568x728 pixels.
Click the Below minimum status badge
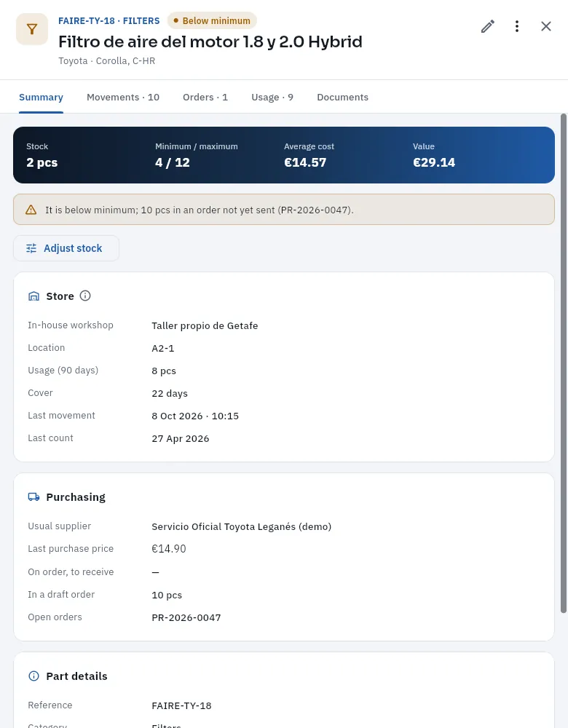(x=212, y=21)
